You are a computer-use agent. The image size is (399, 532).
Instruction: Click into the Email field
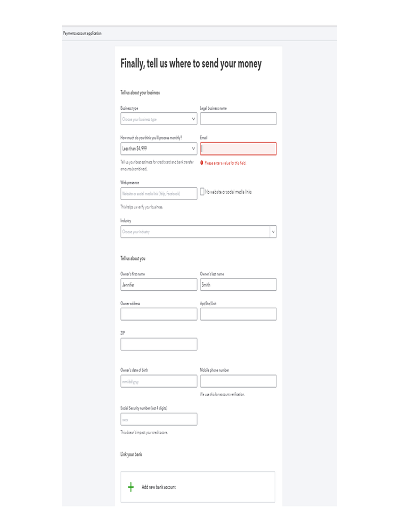[238, 149]
